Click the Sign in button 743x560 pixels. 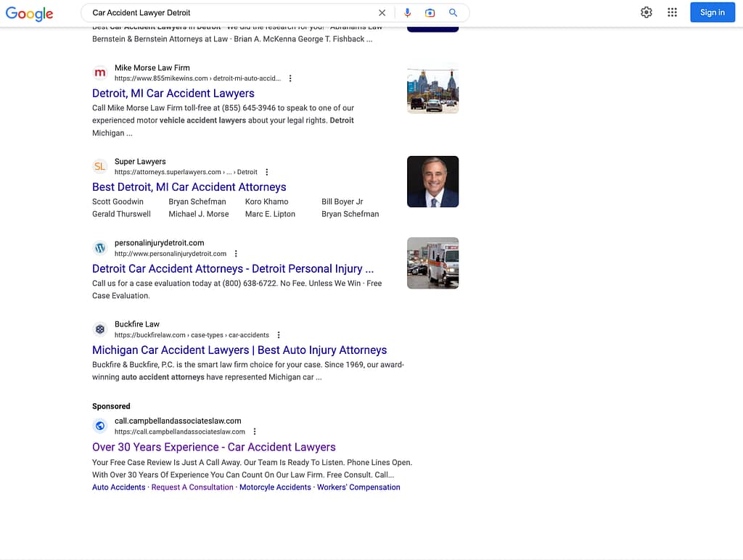tap(713, 12)
